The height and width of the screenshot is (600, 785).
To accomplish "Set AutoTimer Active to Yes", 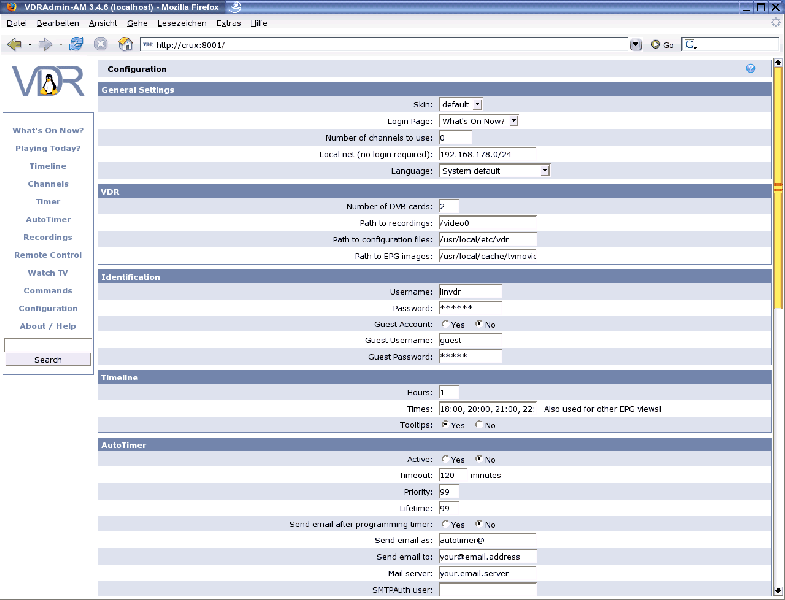I will coord(445,459).
